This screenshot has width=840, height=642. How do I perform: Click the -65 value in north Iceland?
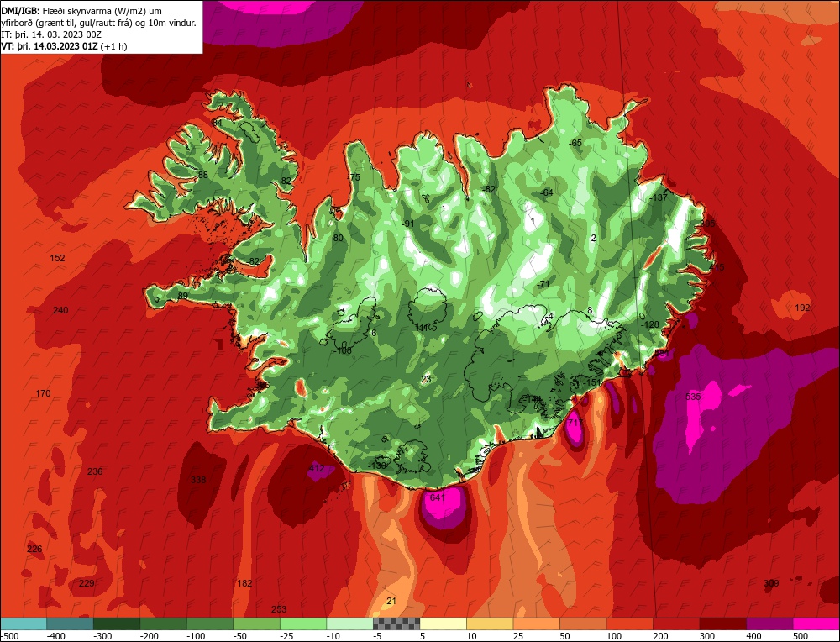(575, 143)
